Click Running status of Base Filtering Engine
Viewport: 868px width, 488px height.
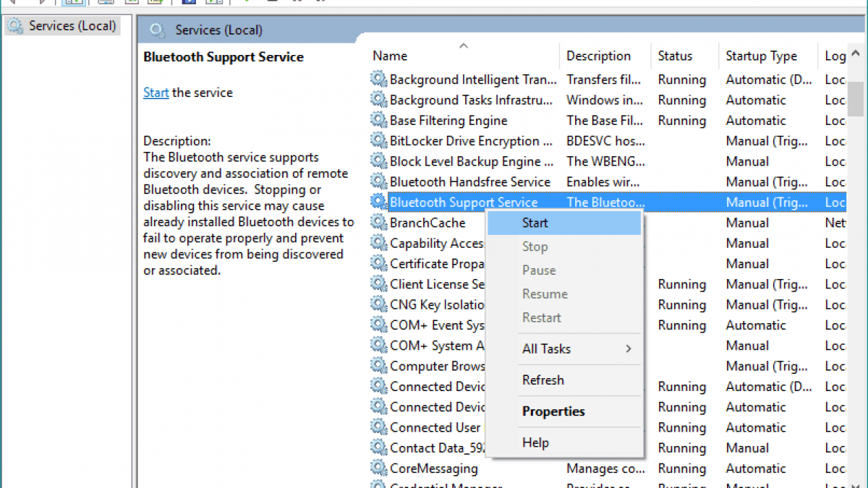682,120
